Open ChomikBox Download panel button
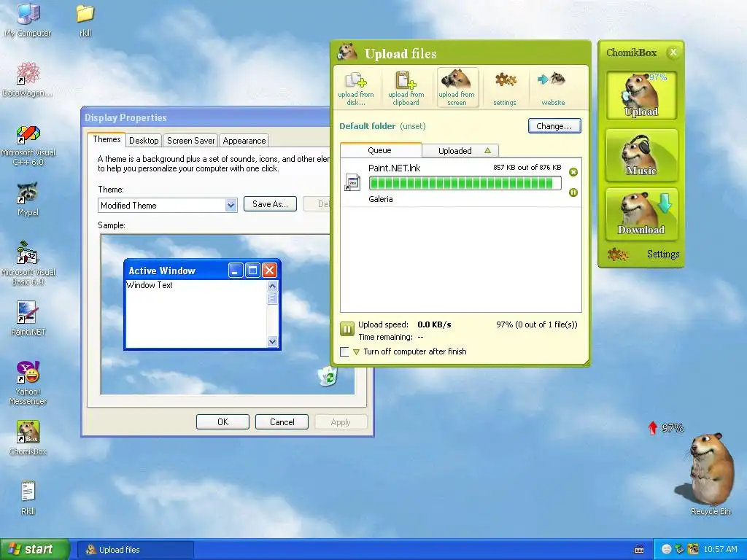 pos(641,214)
